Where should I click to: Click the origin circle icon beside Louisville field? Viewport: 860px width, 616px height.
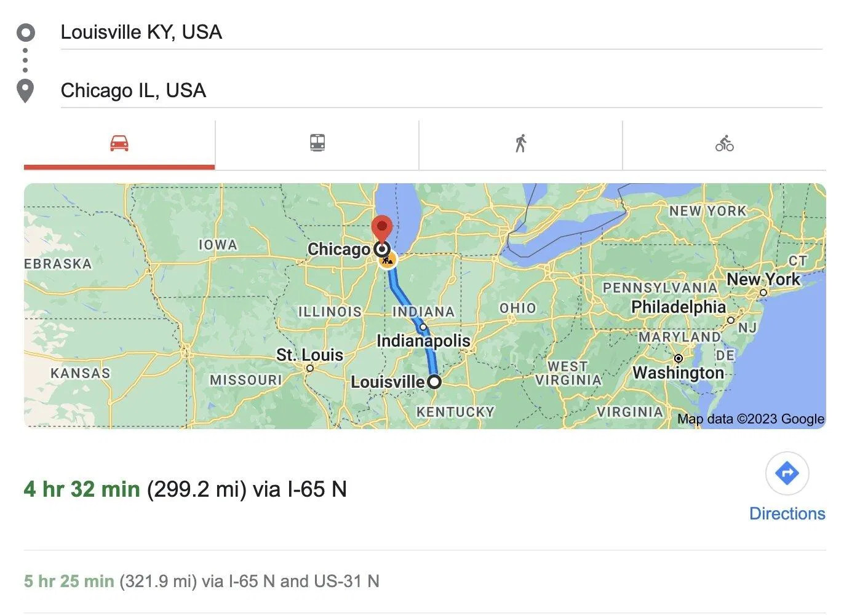pyautogui.click(x=26, y=32)
